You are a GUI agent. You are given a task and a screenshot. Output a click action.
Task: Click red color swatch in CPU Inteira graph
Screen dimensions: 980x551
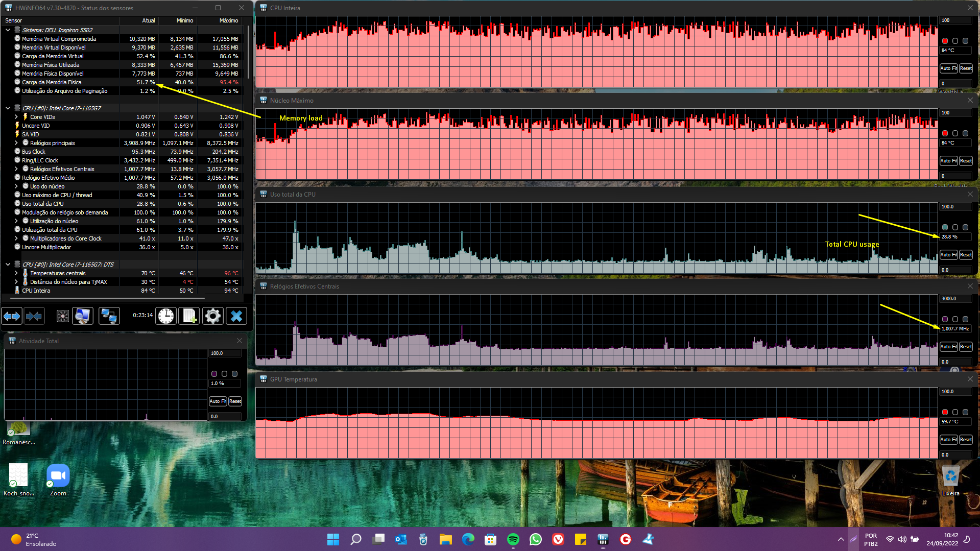click(x=945, y=41)
